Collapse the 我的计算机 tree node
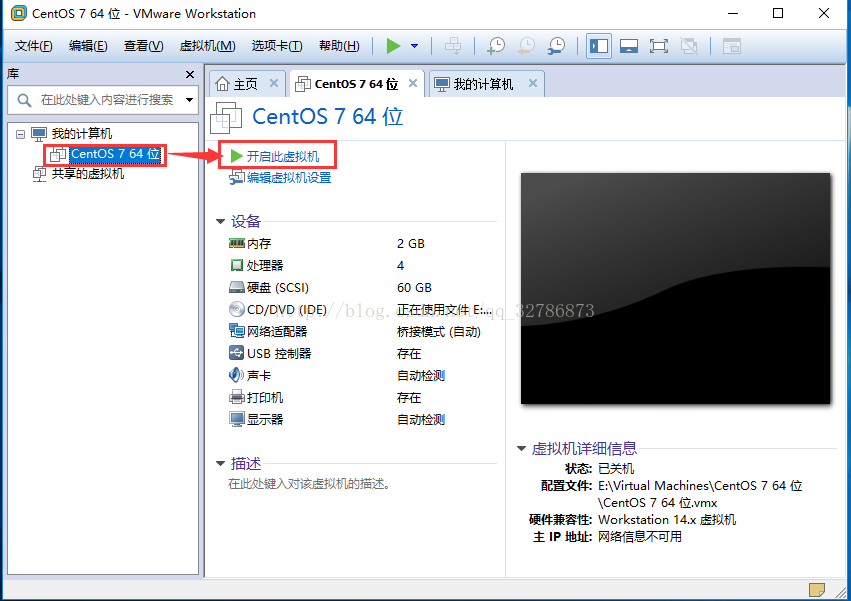Screen dimensions: 851x601 click(x=21, y=134)
